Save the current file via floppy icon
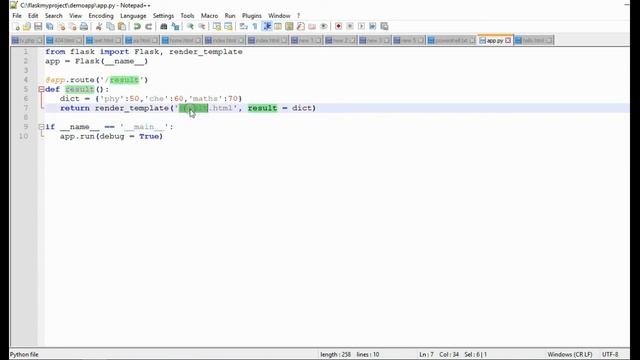This screenshot has height=360, width=640. pyautogui.click(x=38, y=27)
